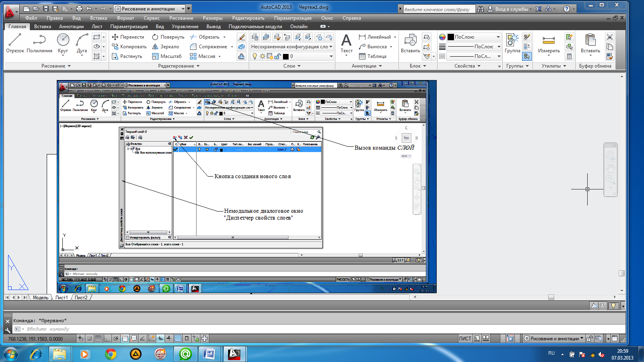This screenshot has width=644, height=362.
Task: Toggle snap mode in status bar
Action: tap(89, 339)
